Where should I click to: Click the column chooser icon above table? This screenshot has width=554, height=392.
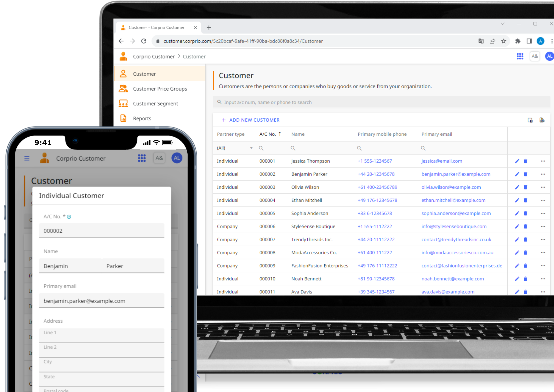[x=530, y=120]
